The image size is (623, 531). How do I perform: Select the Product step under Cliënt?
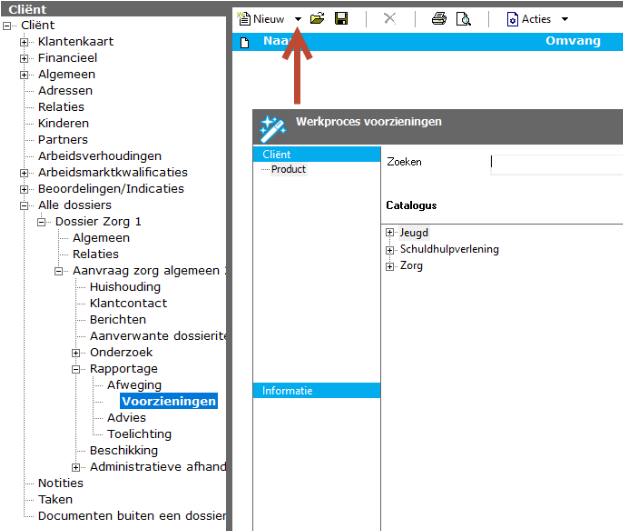tap(288, 170)
